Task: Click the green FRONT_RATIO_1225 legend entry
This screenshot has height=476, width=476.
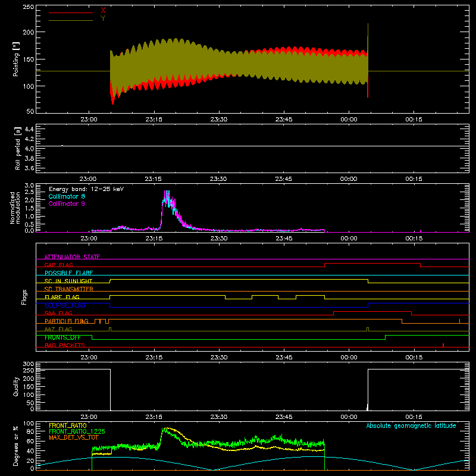Action: (77, 431)
